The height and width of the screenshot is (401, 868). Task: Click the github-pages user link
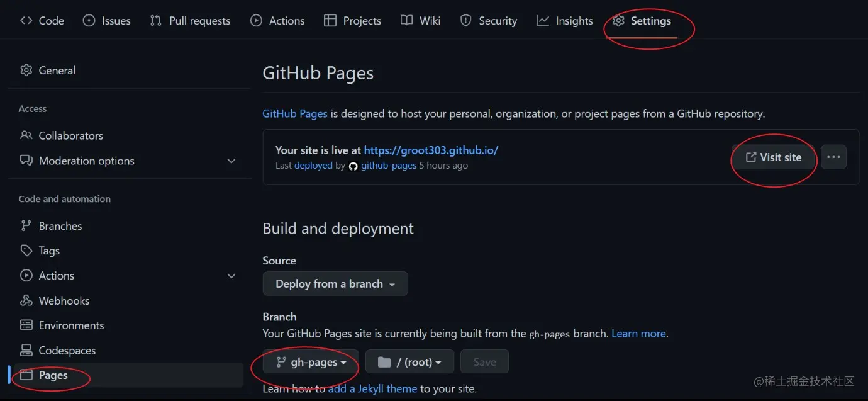(389, 166)
